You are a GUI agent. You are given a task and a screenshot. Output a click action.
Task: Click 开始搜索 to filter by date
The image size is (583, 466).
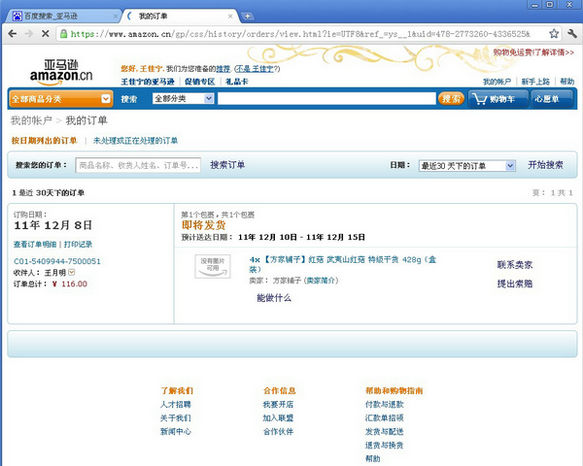pos(545,165)
